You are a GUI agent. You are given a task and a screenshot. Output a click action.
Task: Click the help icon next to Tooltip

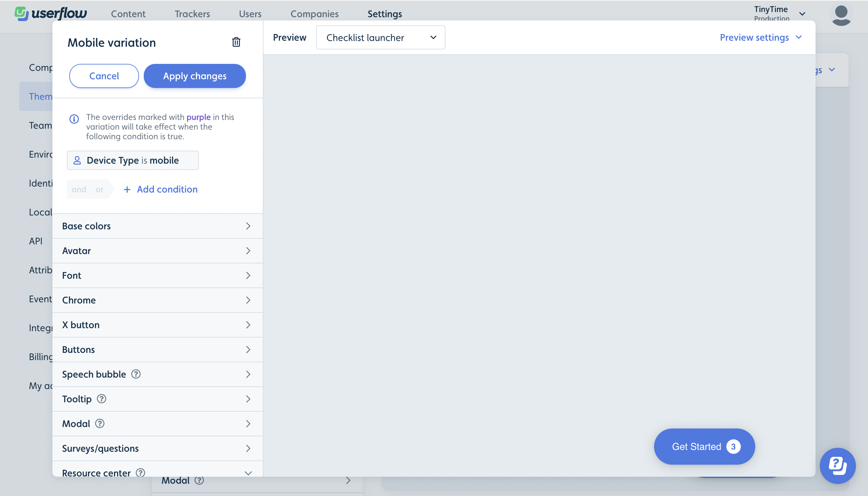pyautogui.click(x=101, y=399)
